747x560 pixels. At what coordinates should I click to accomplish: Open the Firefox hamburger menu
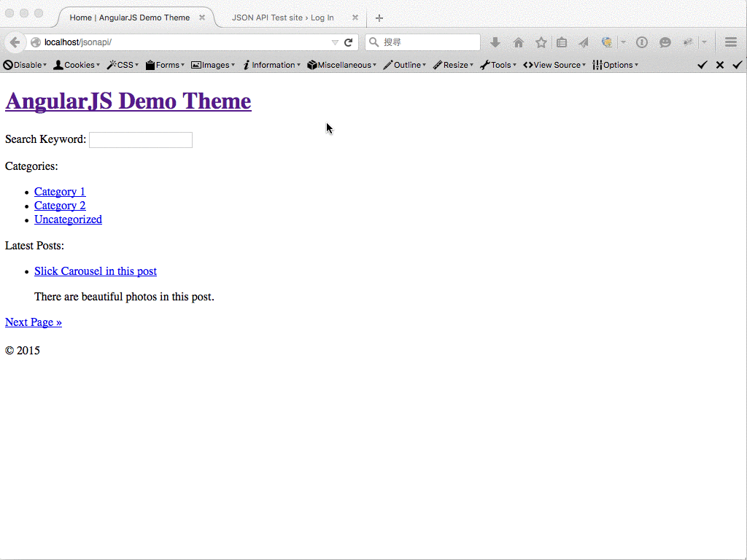pos(731,42)
